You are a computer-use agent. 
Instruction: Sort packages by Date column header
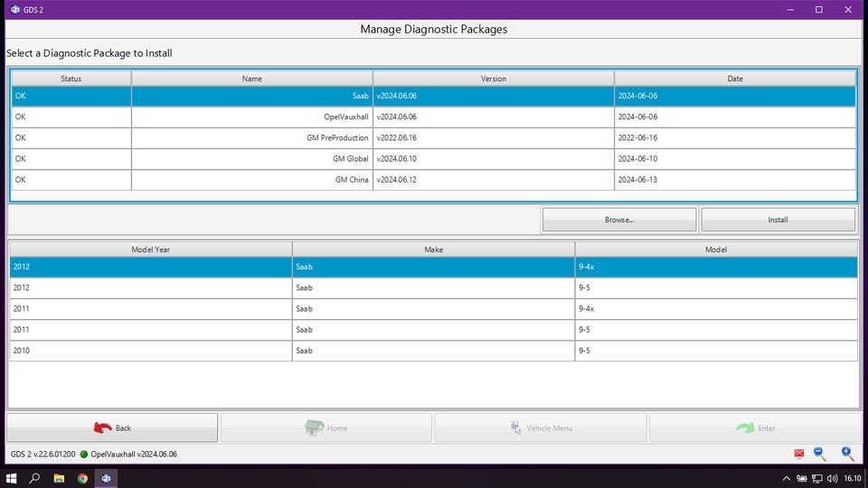[x=735, y=79]
